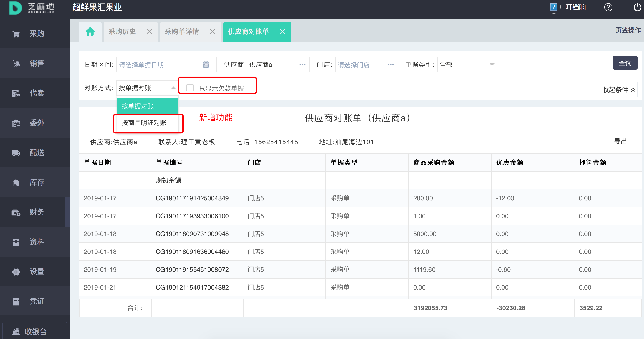Click order number CG190117193933006100
Image resolution: width=644 pixels, height=339 pixels.
192,216
